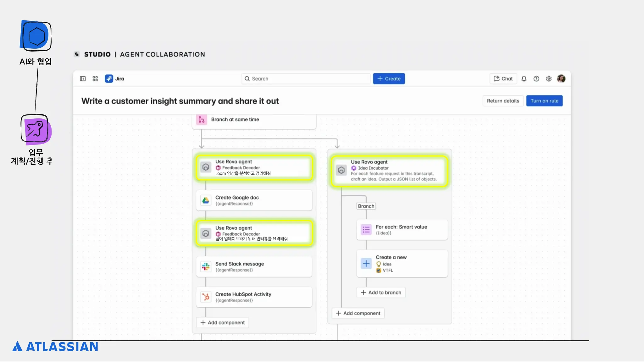This screenshot has height=362, width=644.
Task: Open settings gear icon
Action: 549,79
